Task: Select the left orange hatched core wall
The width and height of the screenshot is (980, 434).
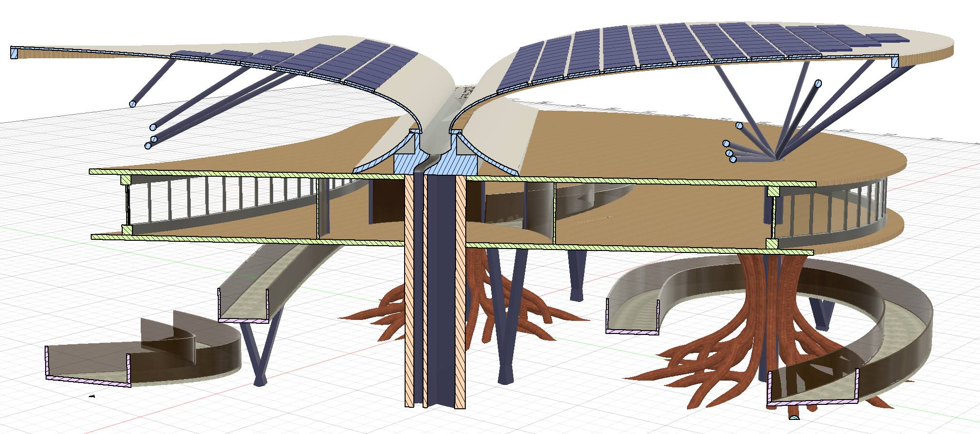Action: pyautogui.click(x=409, y=291)
